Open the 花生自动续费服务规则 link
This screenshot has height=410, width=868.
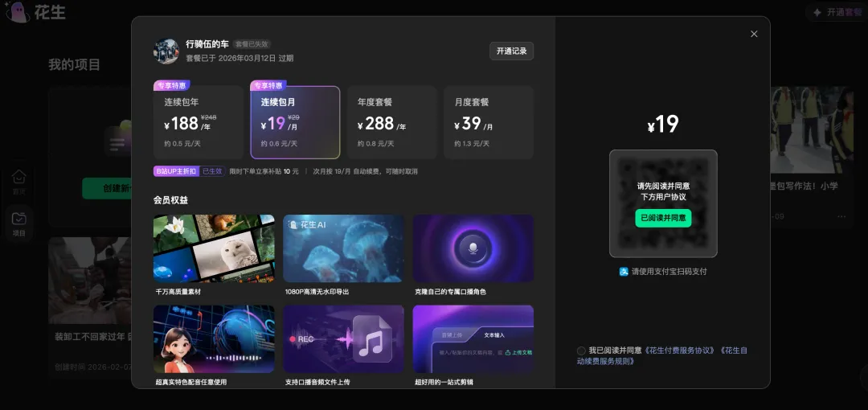click(661, 355)
